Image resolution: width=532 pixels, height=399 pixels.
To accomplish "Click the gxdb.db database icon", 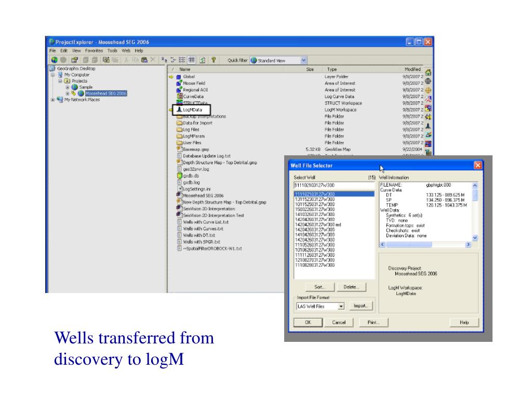I will pos(180,176).
